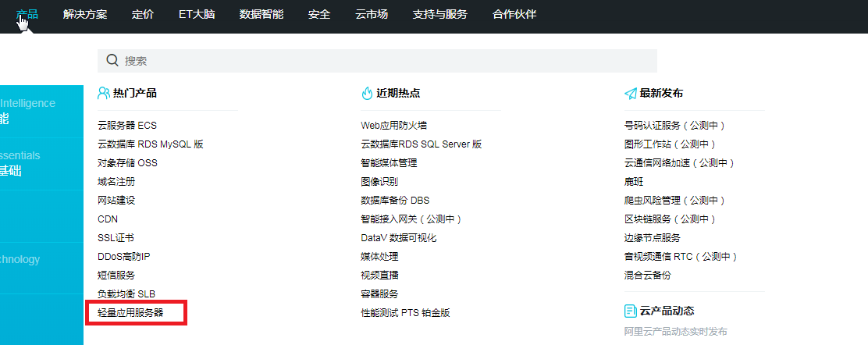Open 音视频通信 RTC（公测中）link
Viewport: 868px width, 345px height.
tap(681, 257)
